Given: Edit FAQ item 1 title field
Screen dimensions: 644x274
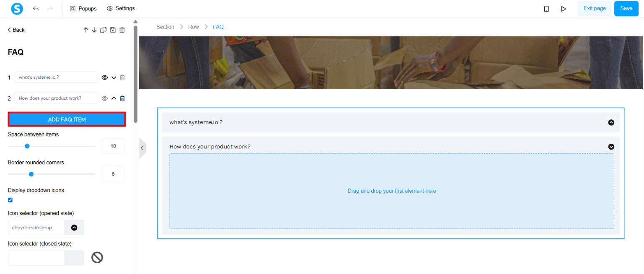Looking at the screenshot, I should [x=56, y=77].
